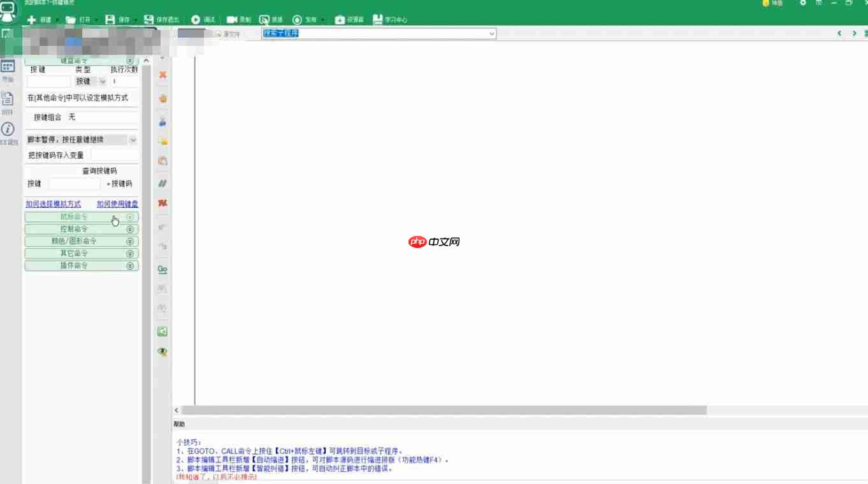Click the red X delete icon in editor toolbar
Viewport: 868px width, 484px height.
[x=163, y=75]
